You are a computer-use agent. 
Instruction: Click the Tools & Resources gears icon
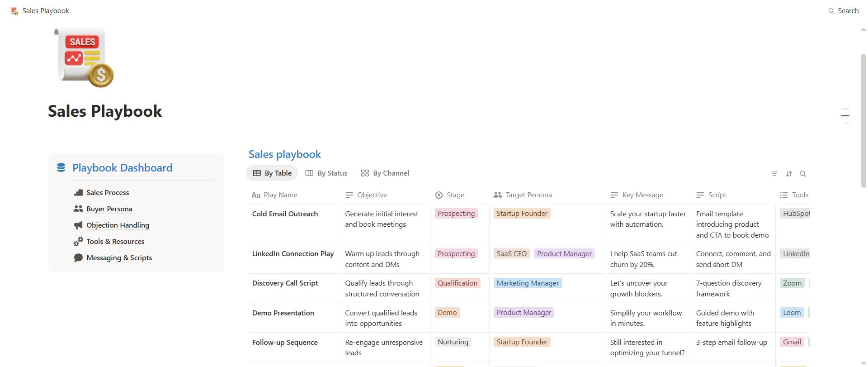(x=78, y=242)
